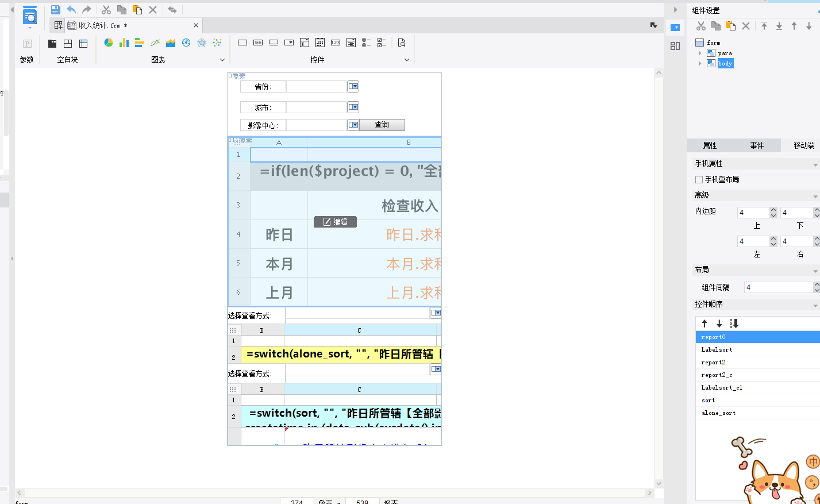Viewport: 820px width, 504px height.
Task: Insert a radar chart
Action: 202,43
